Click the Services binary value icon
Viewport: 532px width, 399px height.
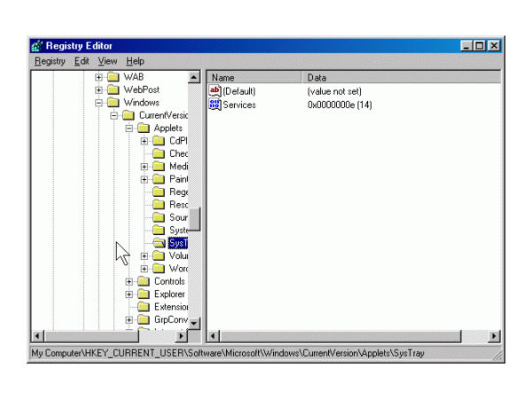pos(215,105)
